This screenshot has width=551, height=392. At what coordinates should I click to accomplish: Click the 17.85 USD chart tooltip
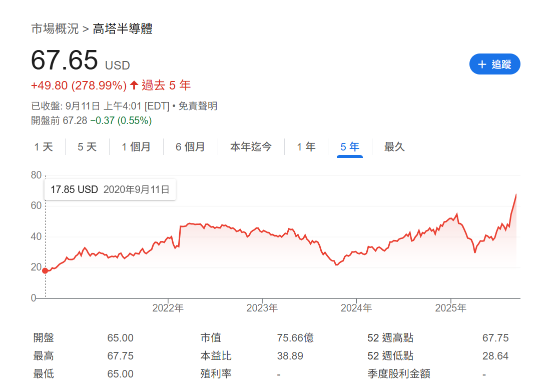coord(110,189)
